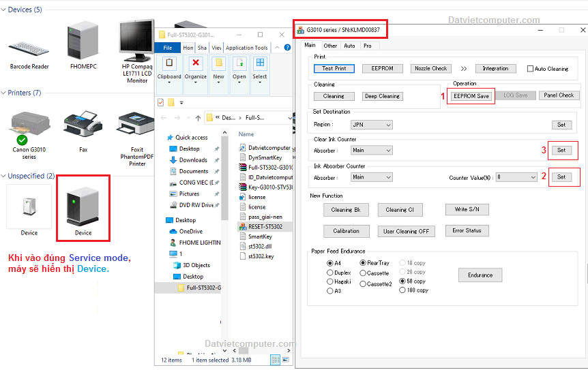Open OneDrive in navigation pane

coord(191,232)
